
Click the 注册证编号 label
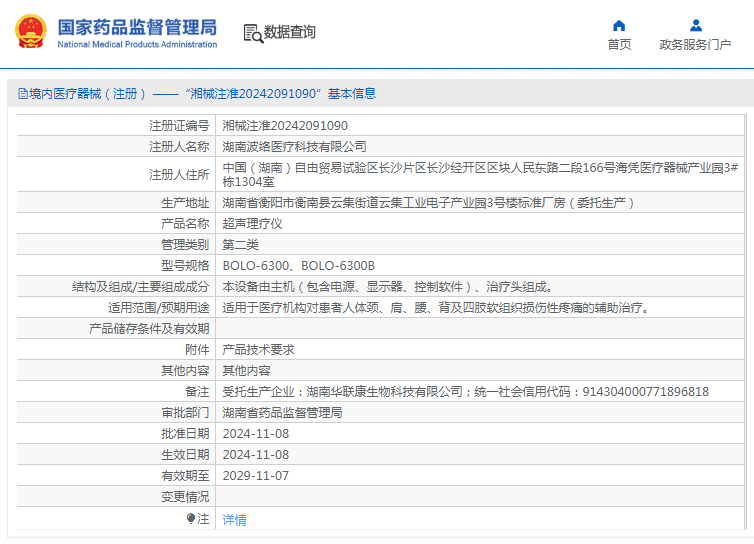click(x=179, y=126)
